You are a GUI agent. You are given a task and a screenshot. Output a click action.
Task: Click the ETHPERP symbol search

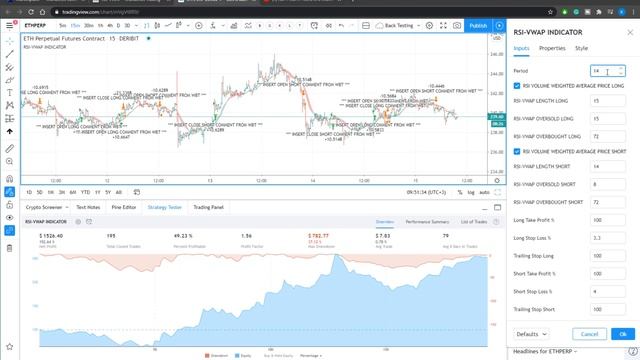pos(35,25)
